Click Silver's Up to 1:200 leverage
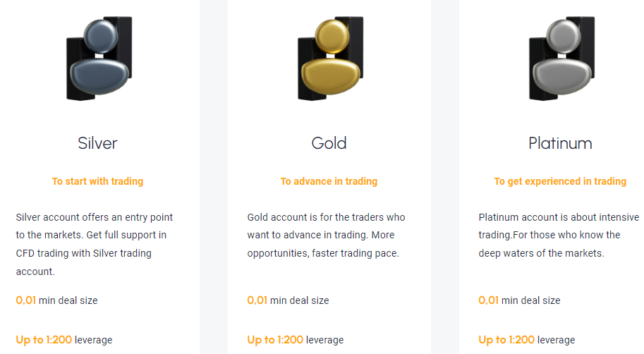644x354 pixels. tap(64, 340)
